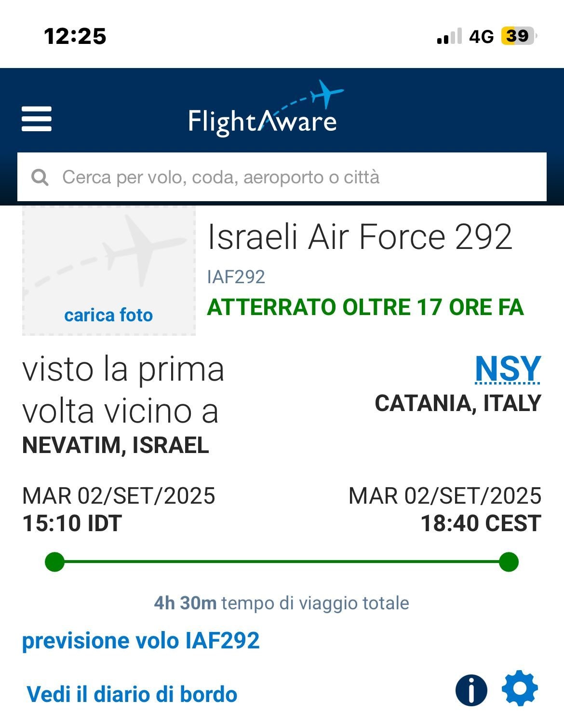Image resolution: width=564 pixels, height=728 pixels.
Task: Tap the battery indicator in status bar
Action: (519, 36)
